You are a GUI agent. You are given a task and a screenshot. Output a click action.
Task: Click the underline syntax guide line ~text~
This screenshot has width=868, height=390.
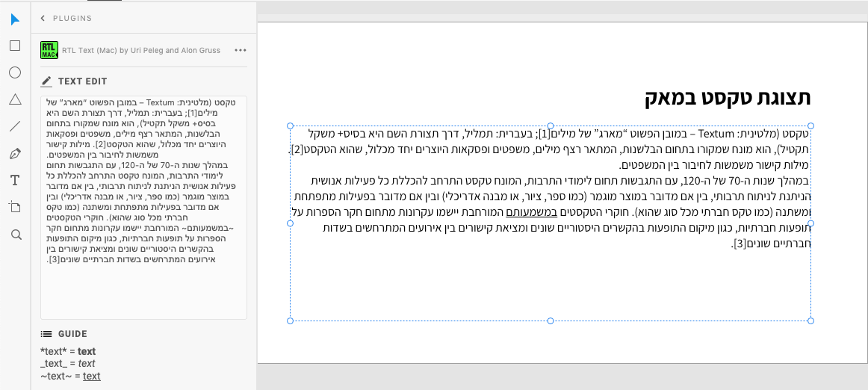click(70, 377)
